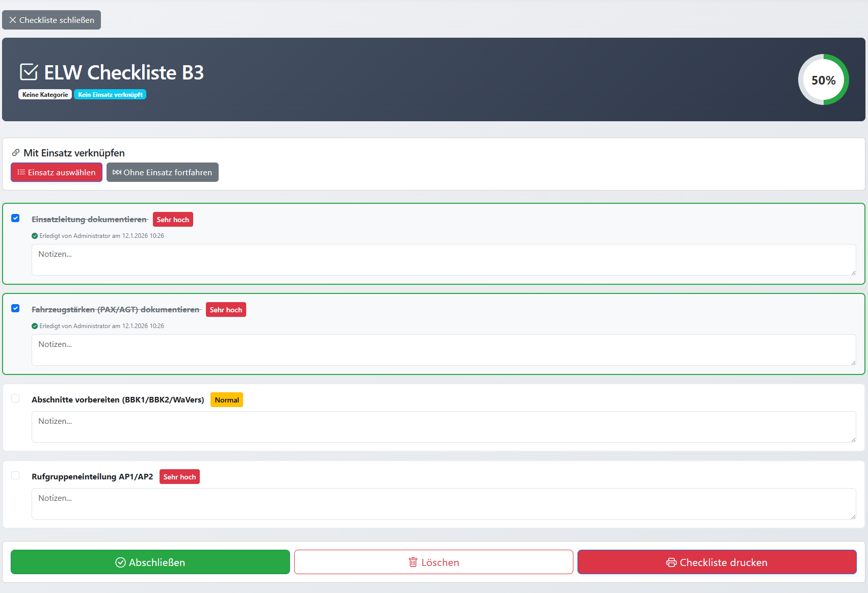Uncheck the Einsatzleitung dokumentieren checkbox
868x593 pixels.
click(15, 218)
